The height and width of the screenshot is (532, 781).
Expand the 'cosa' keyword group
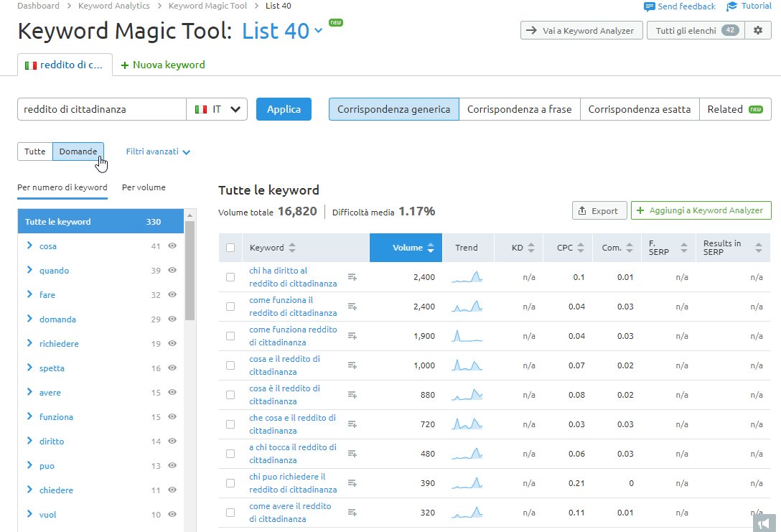click(x=29, y=245)
